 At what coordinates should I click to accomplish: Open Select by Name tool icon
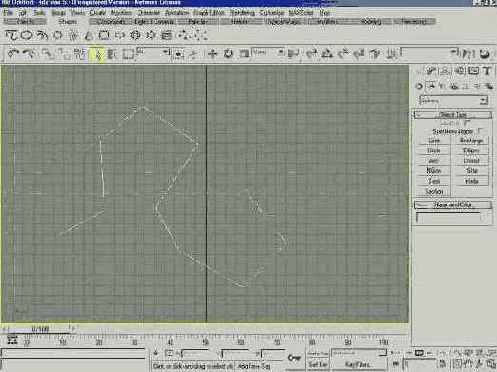(x=112, y=54)
